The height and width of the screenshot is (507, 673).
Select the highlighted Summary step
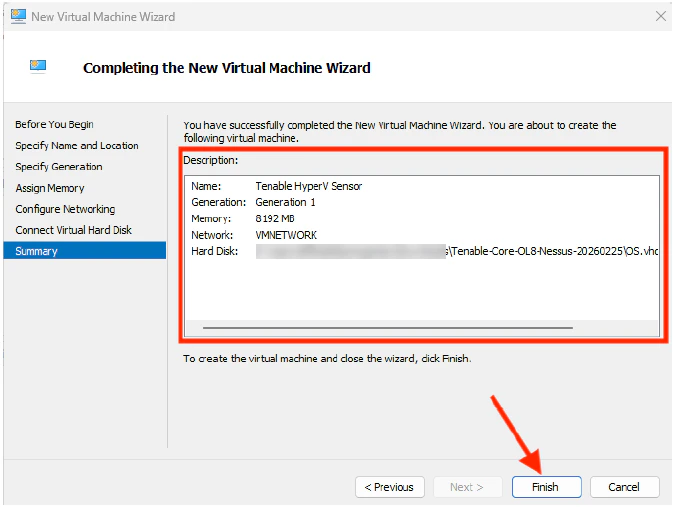point(85,251)
